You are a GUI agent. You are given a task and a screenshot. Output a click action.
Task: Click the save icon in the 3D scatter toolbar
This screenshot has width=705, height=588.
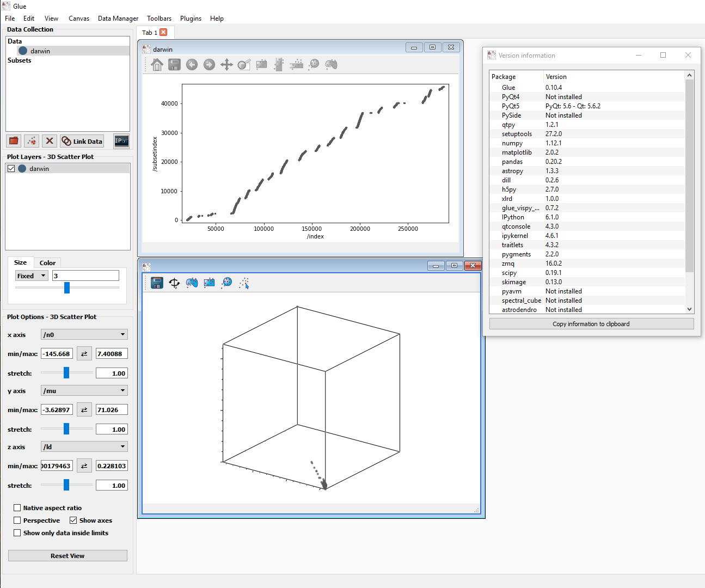point(157,283)
